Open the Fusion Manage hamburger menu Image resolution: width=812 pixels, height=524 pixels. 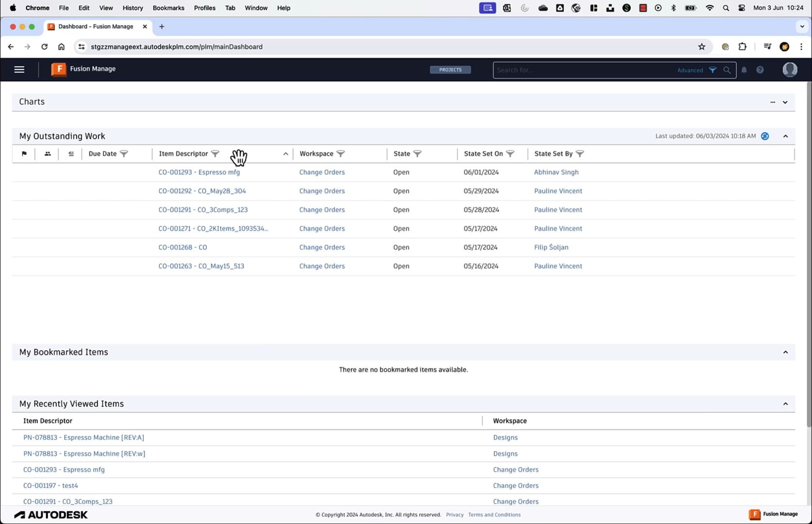point(19,69)
